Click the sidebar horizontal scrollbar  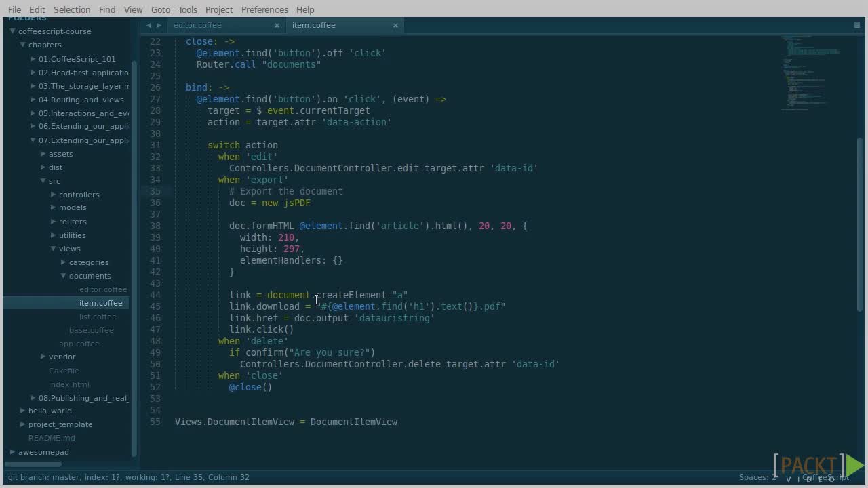pos(33,464)
